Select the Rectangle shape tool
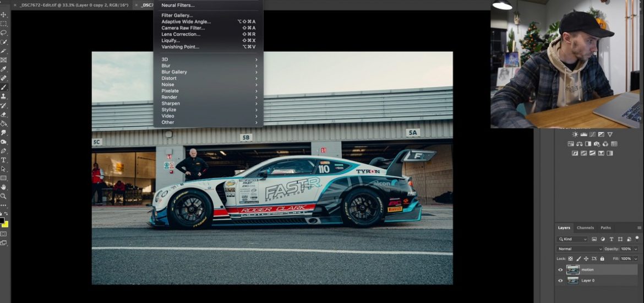Viewport: 644px width, 303px height. point(3,178)
